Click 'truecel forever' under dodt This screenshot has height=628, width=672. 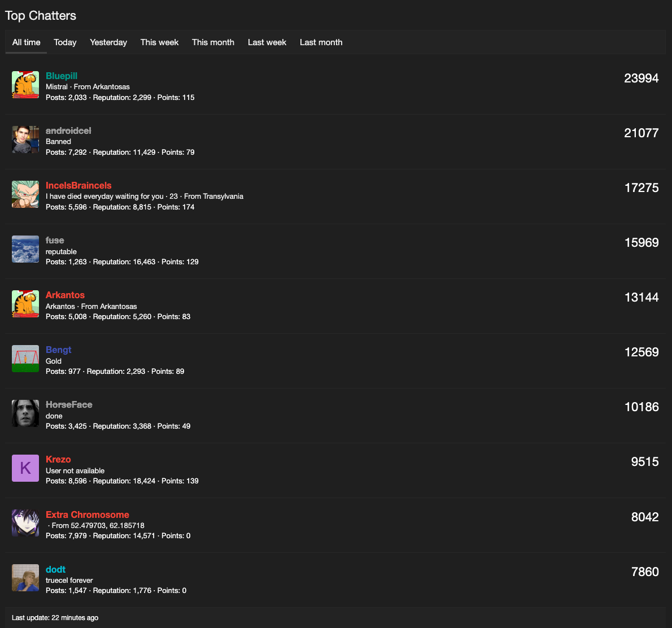pyautogui.click(x=69, y=581)
